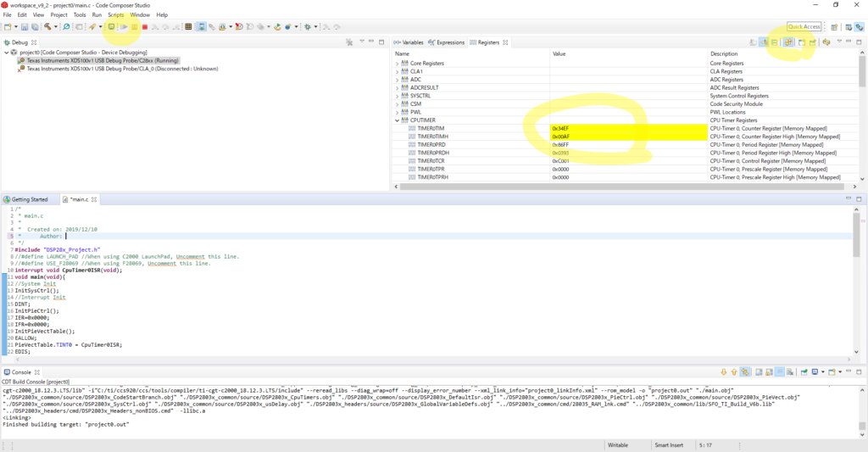Open CCS Debug perspective icon
This screenshot has height=452, width=868.
tap(860, 27)
